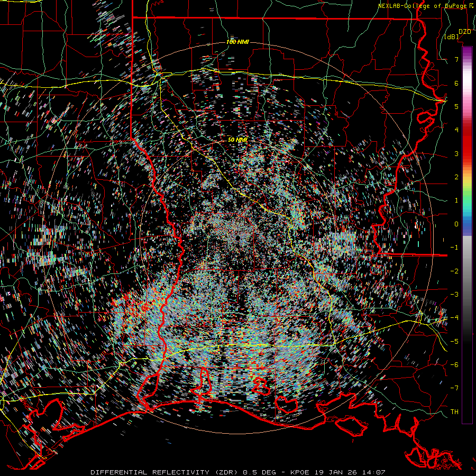Image resolution: width=476 pixels, height=476 pixels.
Task: Click the 7 dB tick label
Action: coord(456,59)
